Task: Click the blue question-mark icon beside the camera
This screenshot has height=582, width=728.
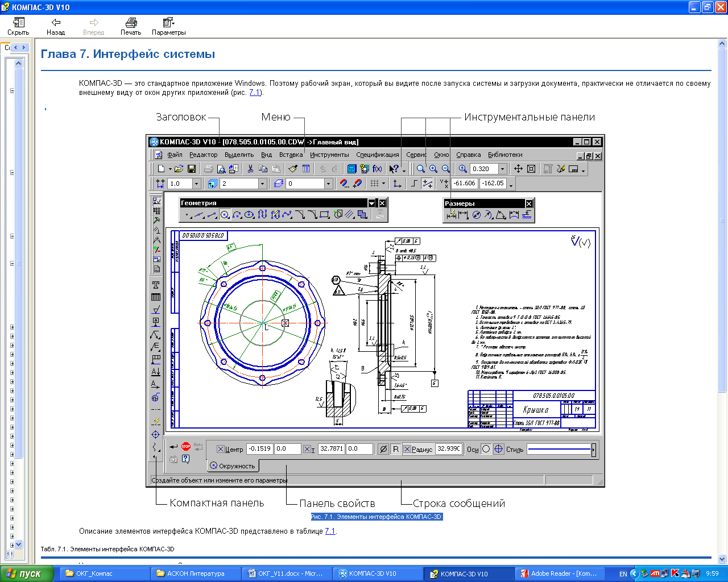Action: click(x=185, y=459)
